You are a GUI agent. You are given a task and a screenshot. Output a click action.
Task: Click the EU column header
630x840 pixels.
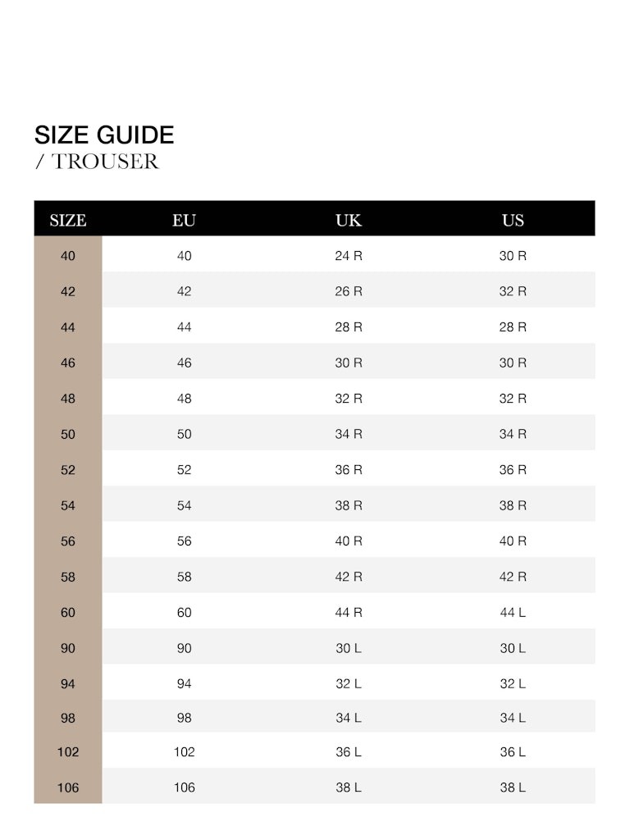tap(185, 220)
